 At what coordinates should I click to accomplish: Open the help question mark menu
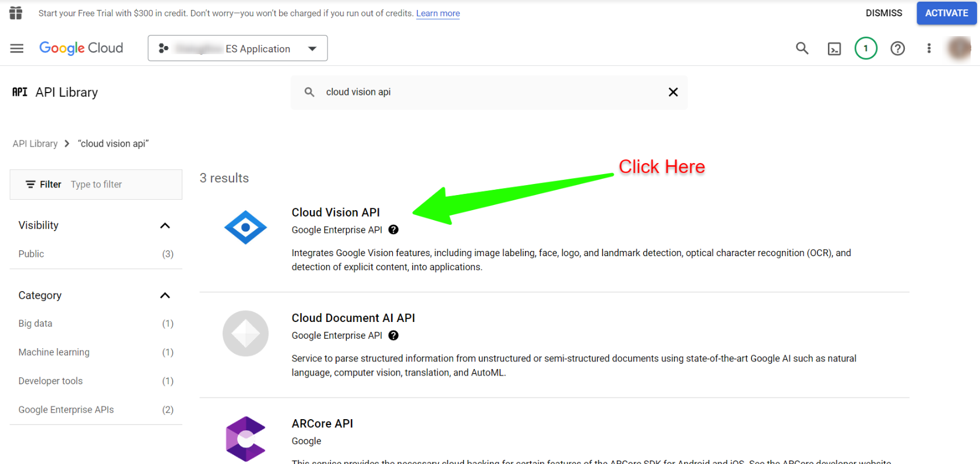(x=898, y=48)
